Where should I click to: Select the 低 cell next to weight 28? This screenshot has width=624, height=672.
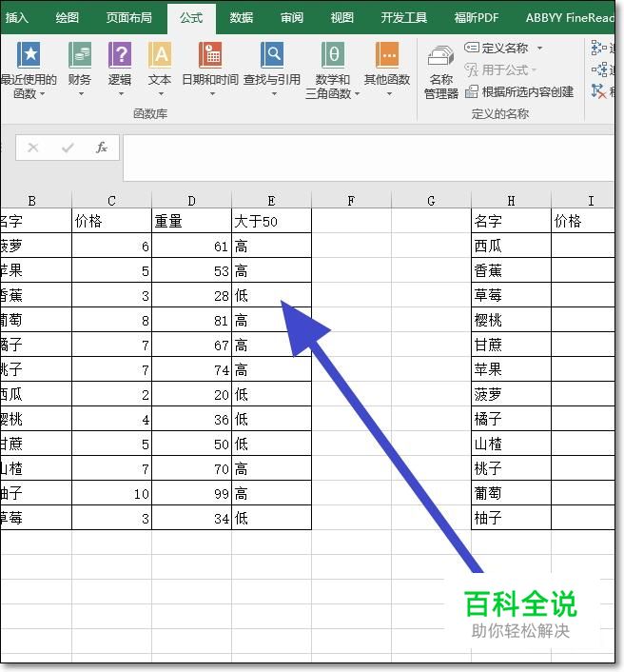click(x=271, y=295)
